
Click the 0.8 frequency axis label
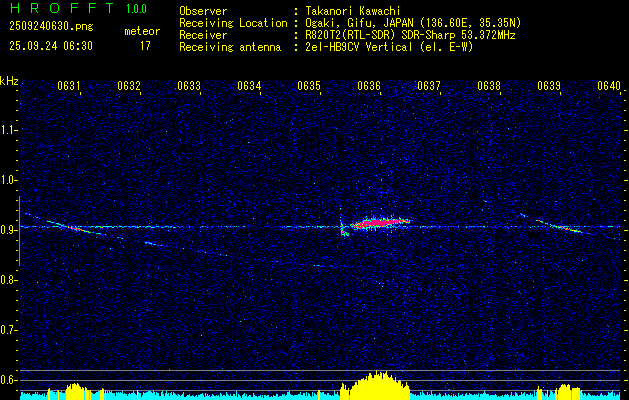tap(9, 280)
